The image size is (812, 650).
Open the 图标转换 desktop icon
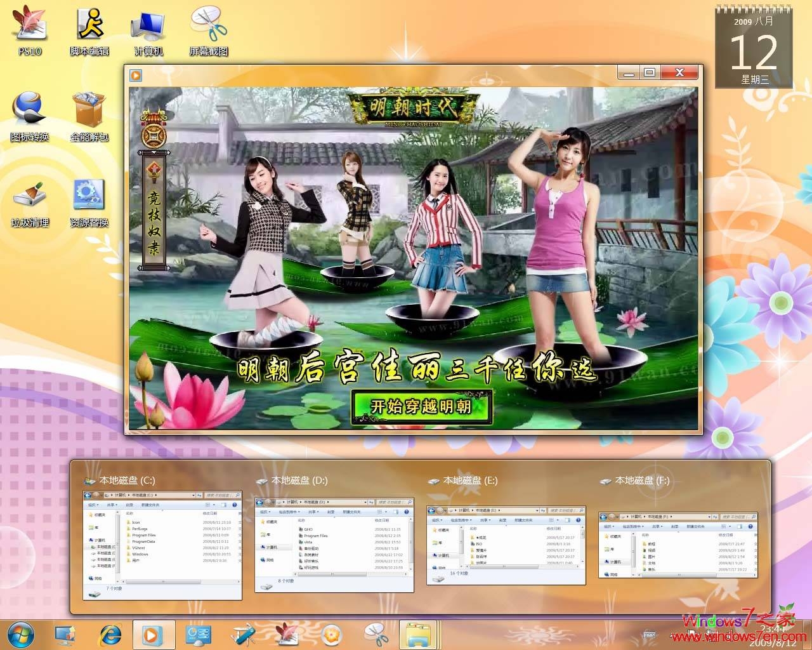coord(29,116)
